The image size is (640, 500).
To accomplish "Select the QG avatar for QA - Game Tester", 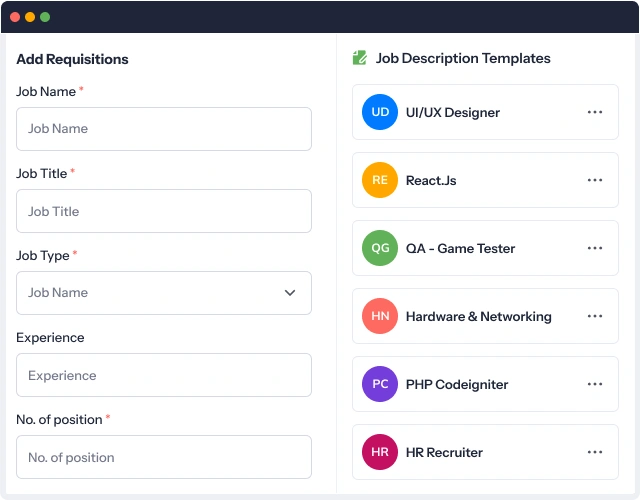I will [x=380, y=248].
